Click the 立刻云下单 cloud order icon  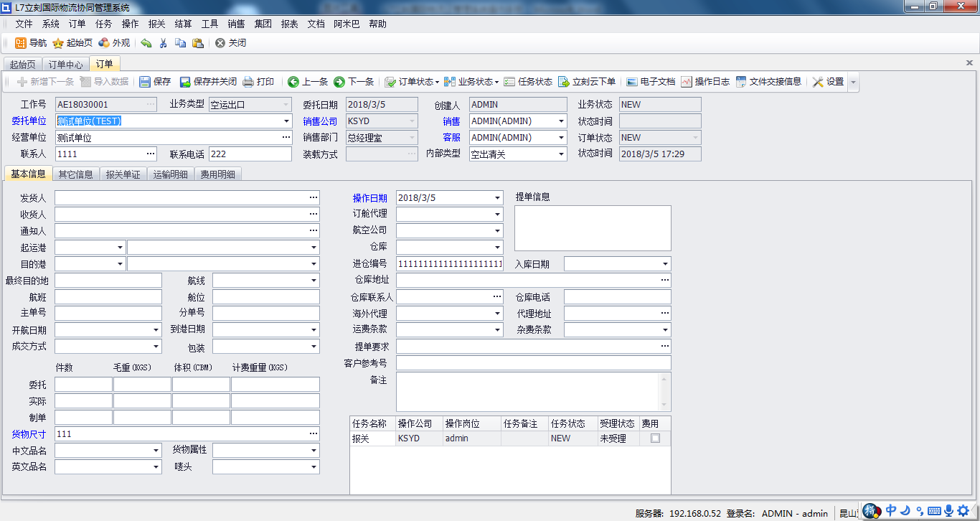pos(563,82)
